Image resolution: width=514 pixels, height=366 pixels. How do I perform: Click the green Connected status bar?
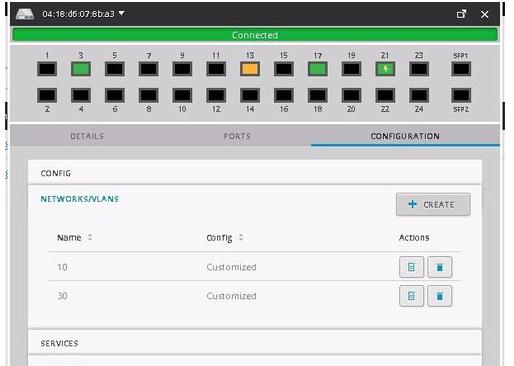tap(255, 35)
